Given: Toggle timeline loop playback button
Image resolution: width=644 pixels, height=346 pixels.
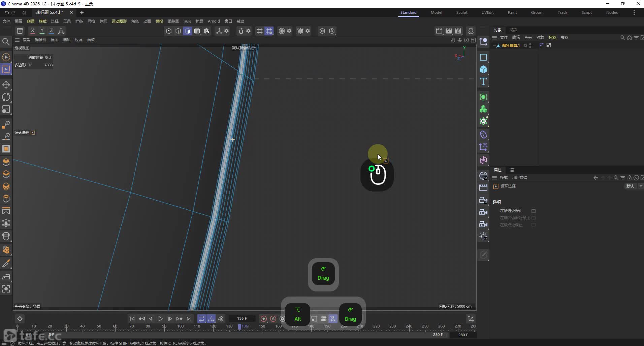Looking at the screenshot, I should [201, 319].
